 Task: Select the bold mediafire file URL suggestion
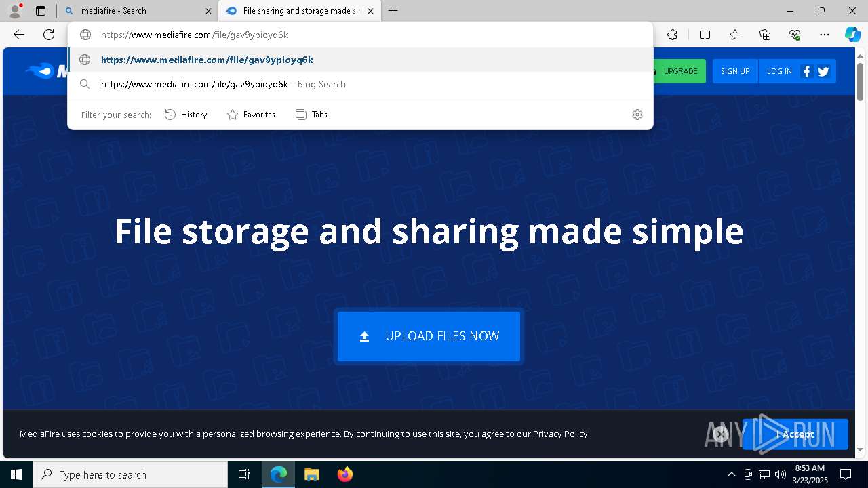(360, 60)
